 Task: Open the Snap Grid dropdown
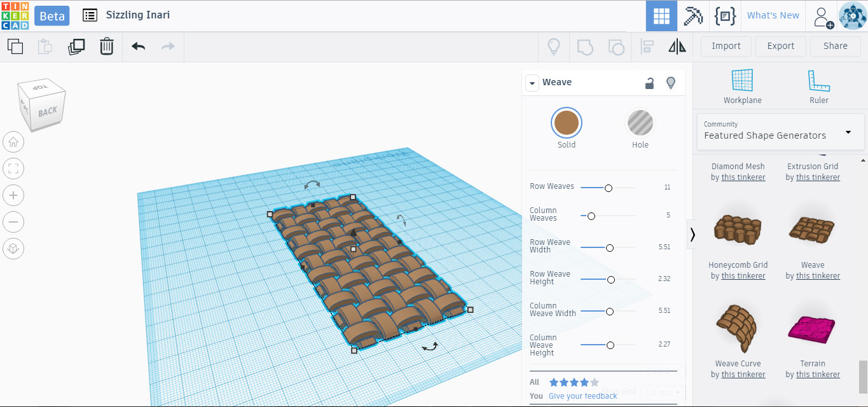click(661, 392)
